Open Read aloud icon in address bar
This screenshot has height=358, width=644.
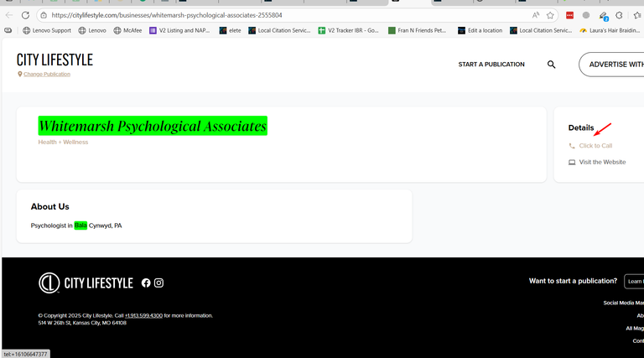536,15
